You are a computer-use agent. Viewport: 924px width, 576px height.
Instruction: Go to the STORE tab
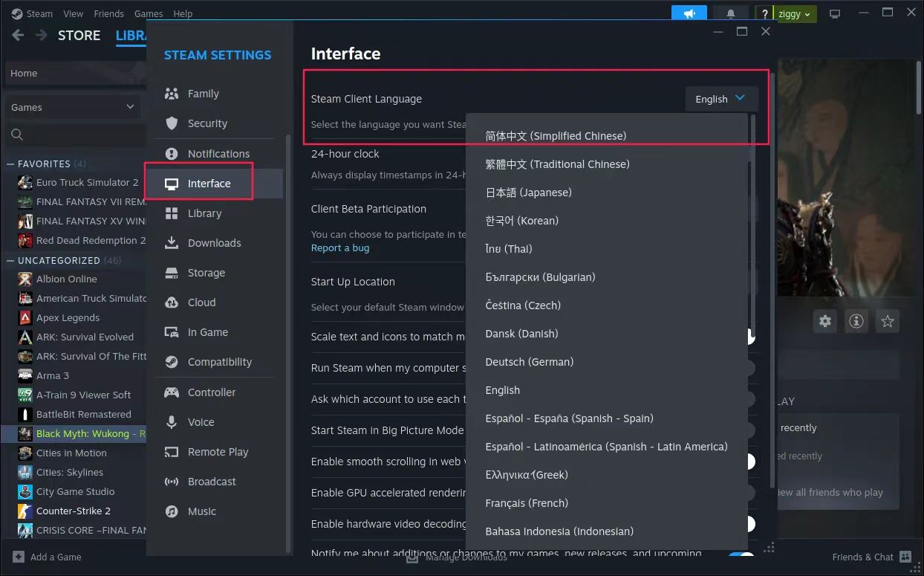[x=79, y=36]
